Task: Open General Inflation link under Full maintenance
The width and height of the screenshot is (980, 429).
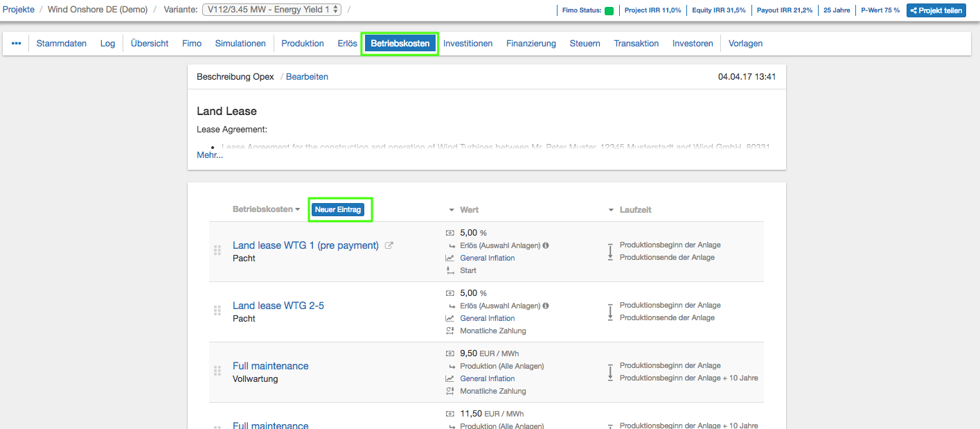Action: [487, 378]
